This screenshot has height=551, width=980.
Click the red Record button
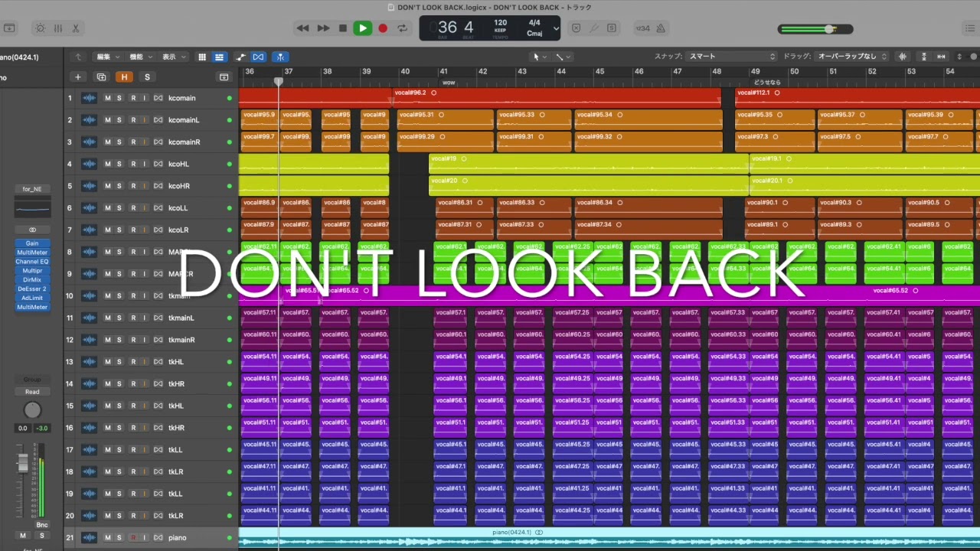[x=383, y=28]
